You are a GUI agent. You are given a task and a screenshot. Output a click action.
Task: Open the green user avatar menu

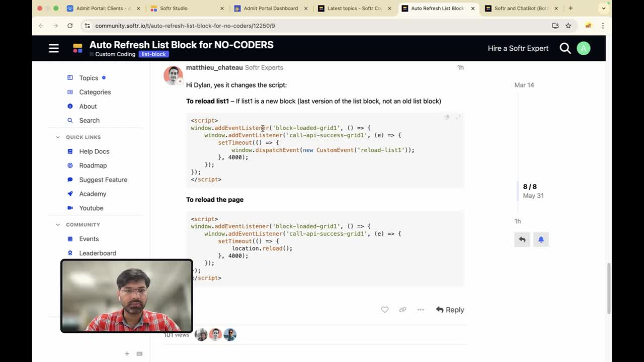coord(584,48)
